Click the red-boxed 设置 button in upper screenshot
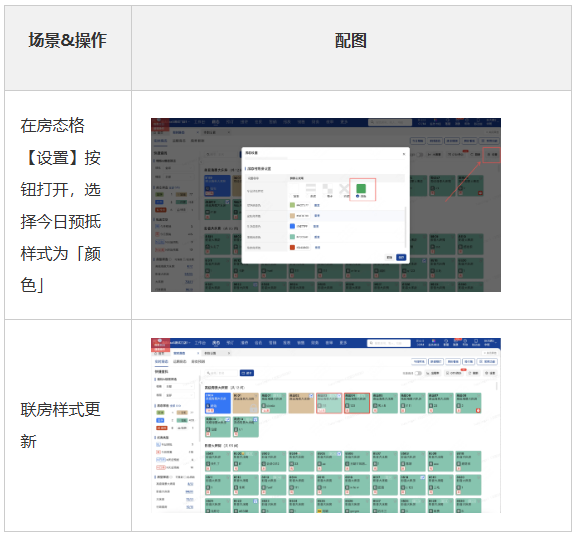Viewport: 575px width, 533px height. tap(491, 155)
